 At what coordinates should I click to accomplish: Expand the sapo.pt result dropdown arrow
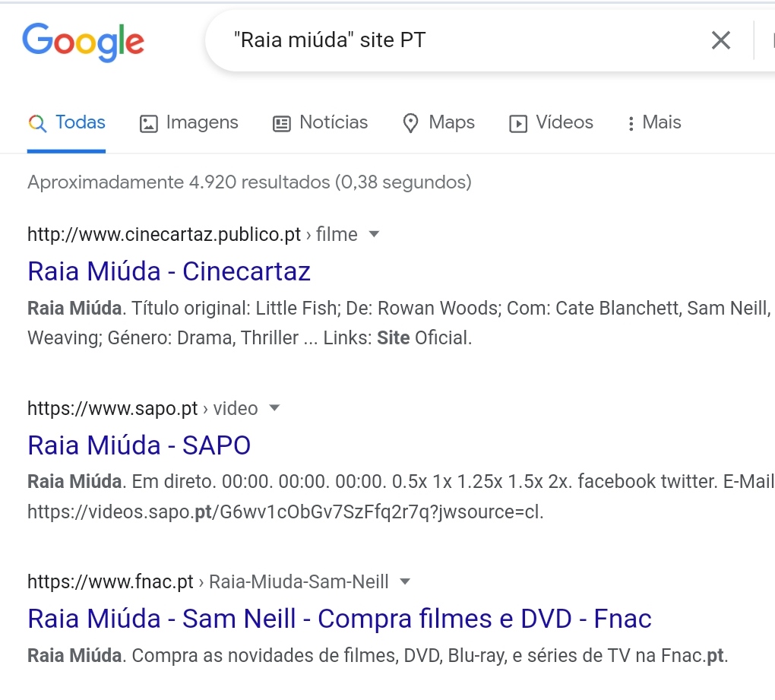coord(274,408)
